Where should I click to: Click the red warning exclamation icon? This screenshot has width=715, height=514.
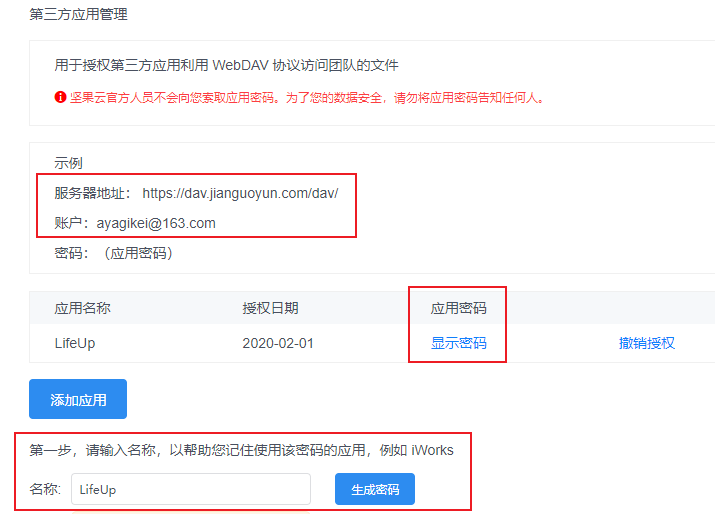tap(61, 98)
